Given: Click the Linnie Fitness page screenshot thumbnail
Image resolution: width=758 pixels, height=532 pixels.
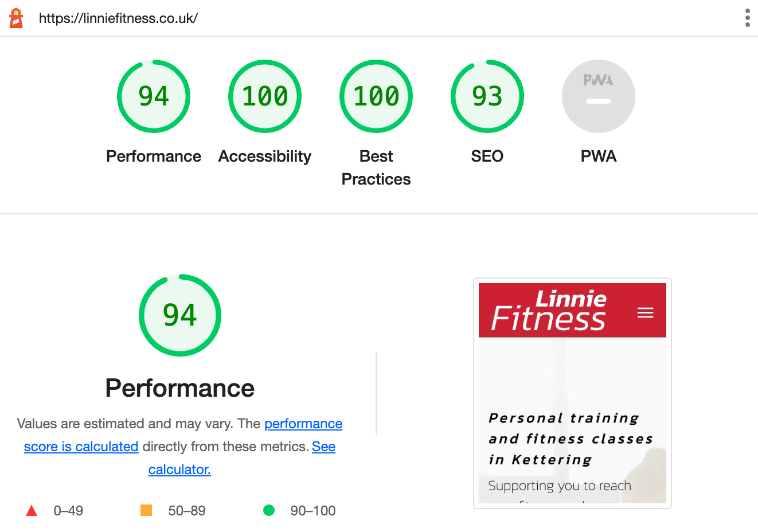Looking at the screenshot, I should pyautogui.click(x=572, y=393).
